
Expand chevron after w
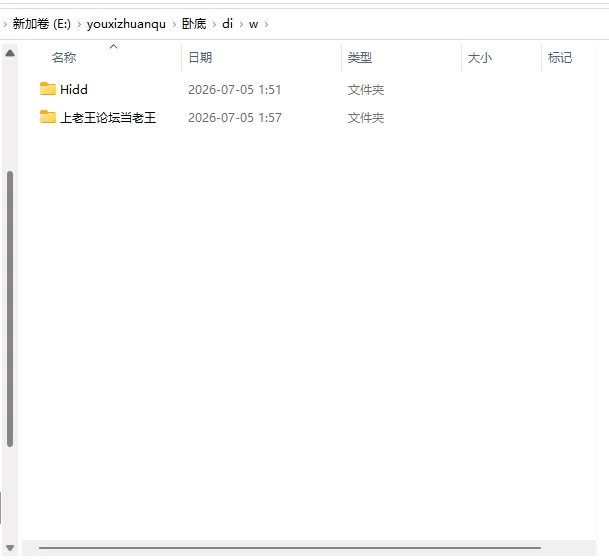click(x=266, y=24)
